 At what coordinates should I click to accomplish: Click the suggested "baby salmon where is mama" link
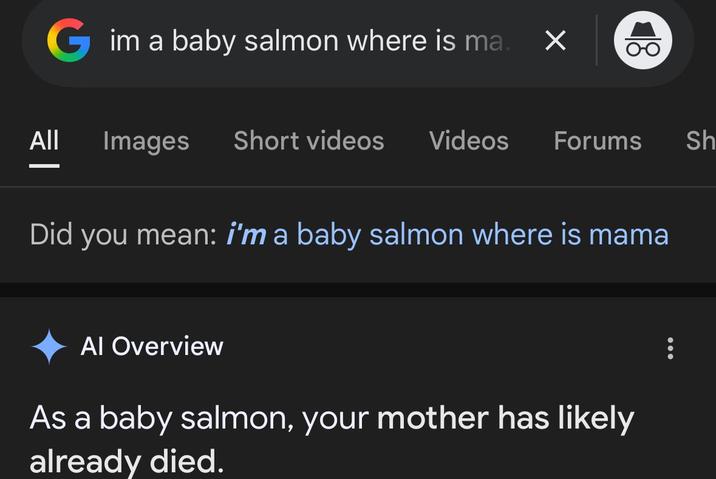[470, 234]
